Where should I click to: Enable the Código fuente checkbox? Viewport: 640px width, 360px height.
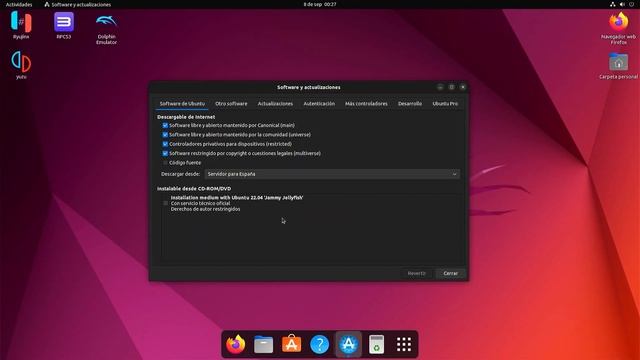coord(165,163)
